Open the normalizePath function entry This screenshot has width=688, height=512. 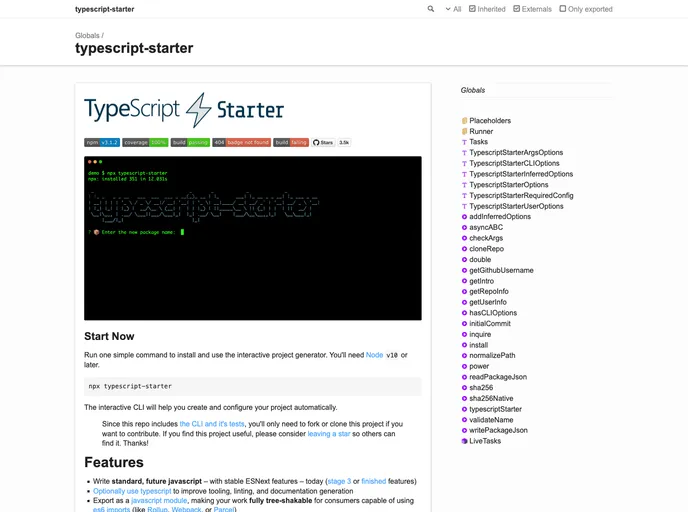tap(492, 355)
